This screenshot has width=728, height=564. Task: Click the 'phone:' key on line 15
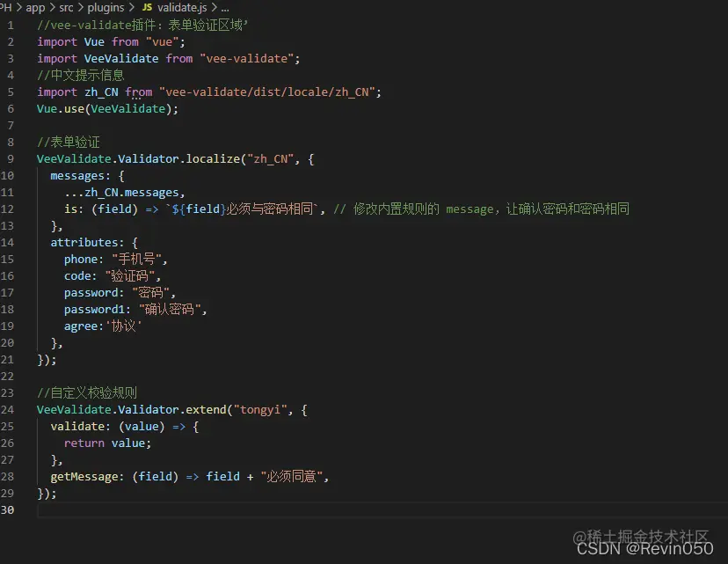(84, 260)
